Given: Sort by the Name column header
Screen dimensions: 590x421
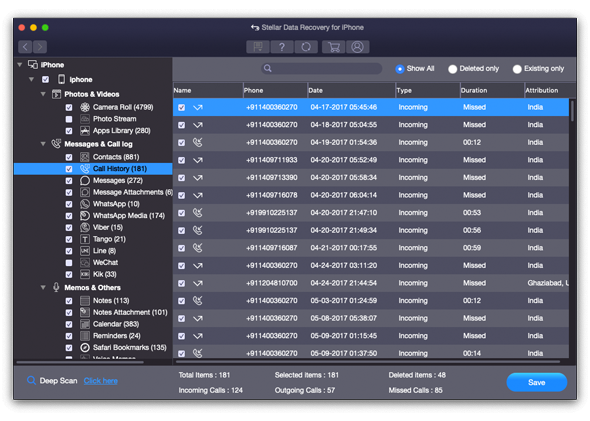Looking at the screenshot, I should pos(208,90).
